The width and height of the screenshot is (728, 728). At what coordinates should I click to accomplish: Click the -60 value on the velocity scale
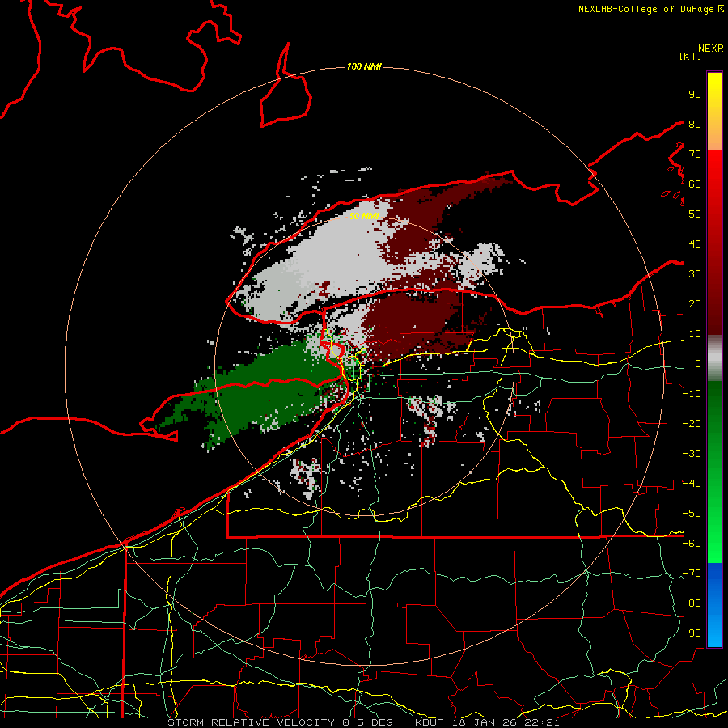692,544
